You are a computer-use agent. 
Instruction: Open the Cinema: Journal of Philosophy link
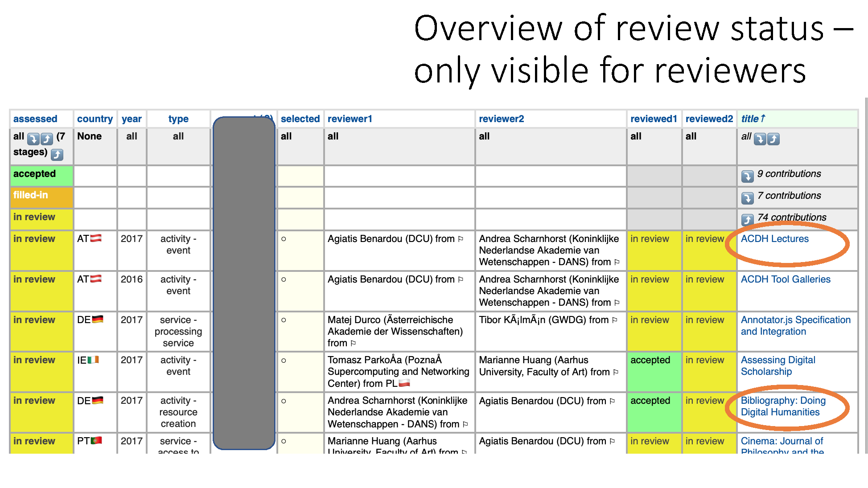click(x=782, y=446)
